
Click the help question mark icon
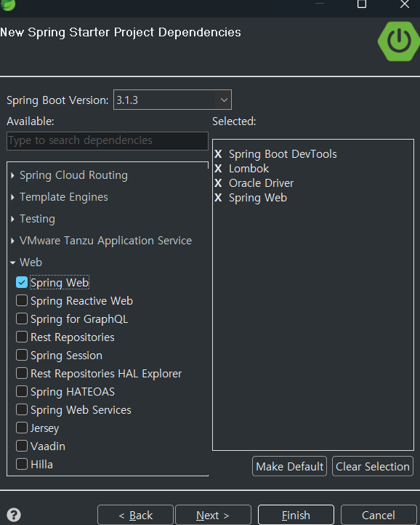point(14,515)
